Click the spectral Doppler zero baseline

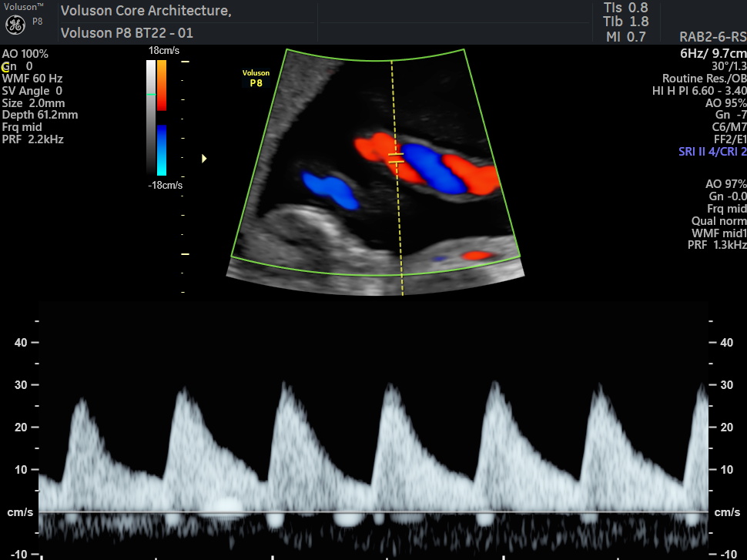pyautogui.click(x=373, y=512)
